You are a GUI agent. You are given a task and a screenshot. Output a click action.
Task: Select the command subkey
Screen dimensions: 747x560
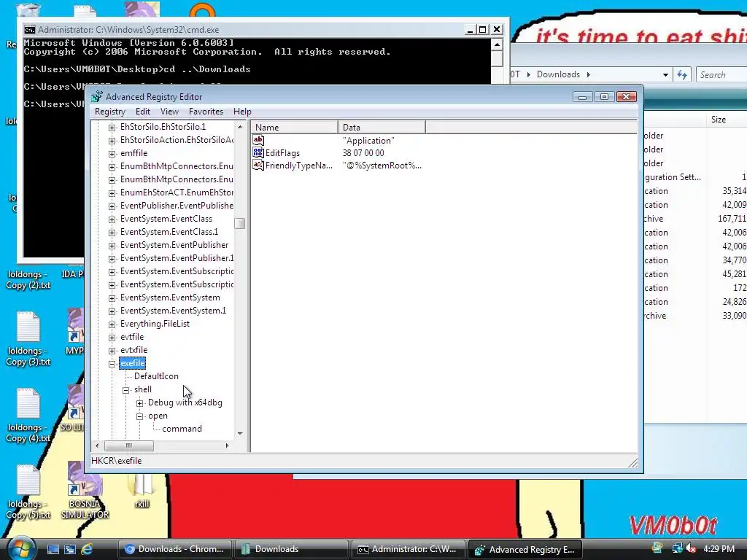pyautogui.click(x=182, y=429)
